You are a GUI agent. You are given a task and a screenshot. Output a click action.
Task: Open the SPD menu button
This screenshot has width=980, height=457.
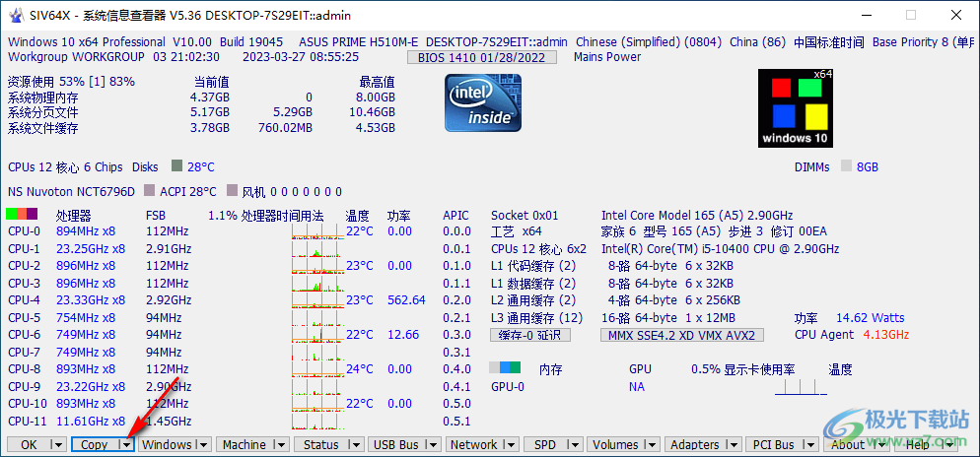coord(545,444)
